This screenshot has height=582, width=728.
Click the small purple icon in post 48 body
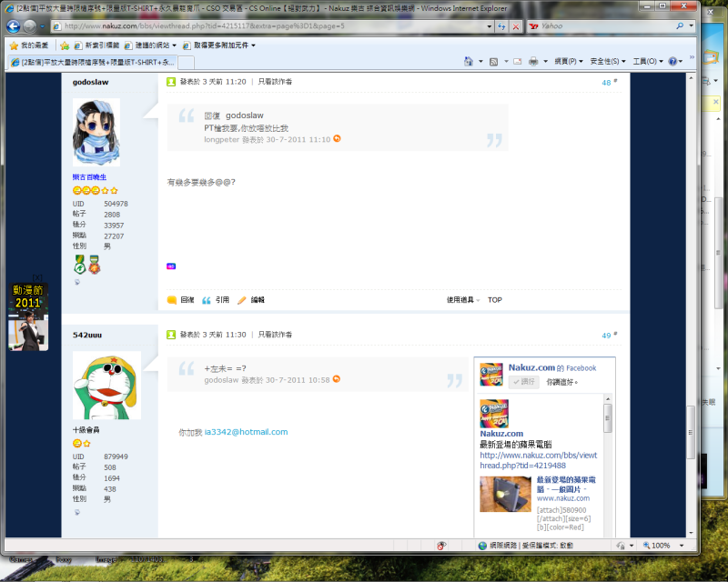(x=171, y=266)
